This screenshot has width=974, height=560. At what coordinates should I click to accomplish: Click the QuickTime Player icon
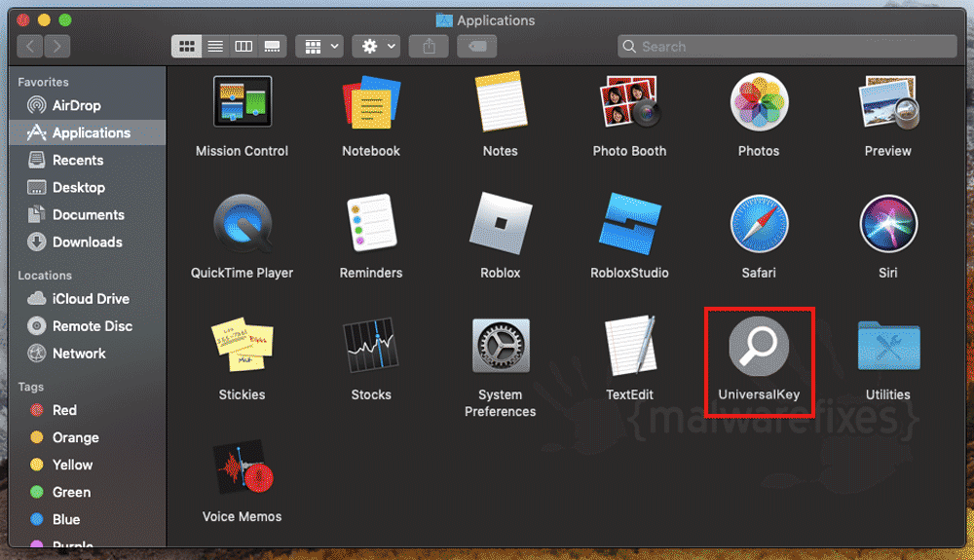[243, 223]
